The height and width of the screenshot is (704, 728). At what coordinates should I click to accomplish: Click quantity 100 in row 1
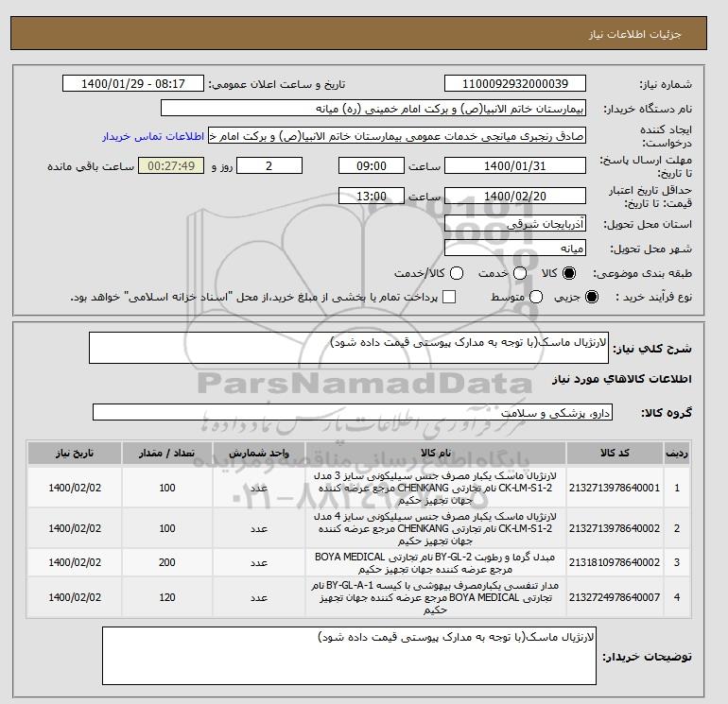(x=167, y=488)
